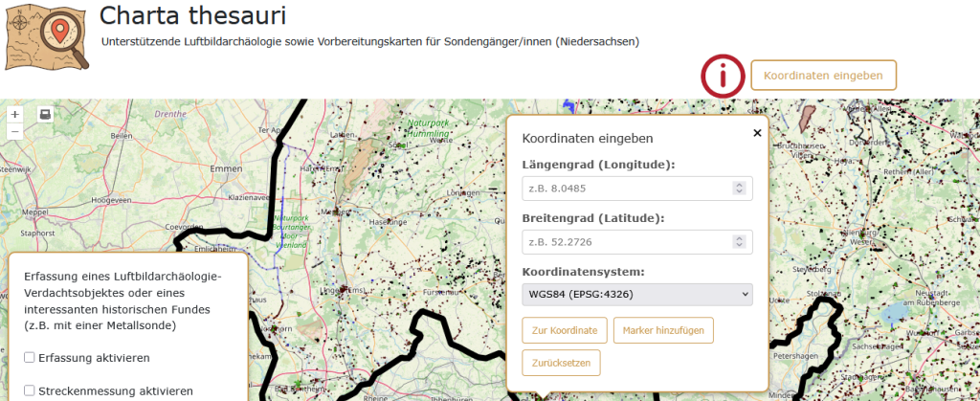Enable Streckenmessung aktivieren checkbox
Viewport: 980px width, 401px height.
click(29, 390)
